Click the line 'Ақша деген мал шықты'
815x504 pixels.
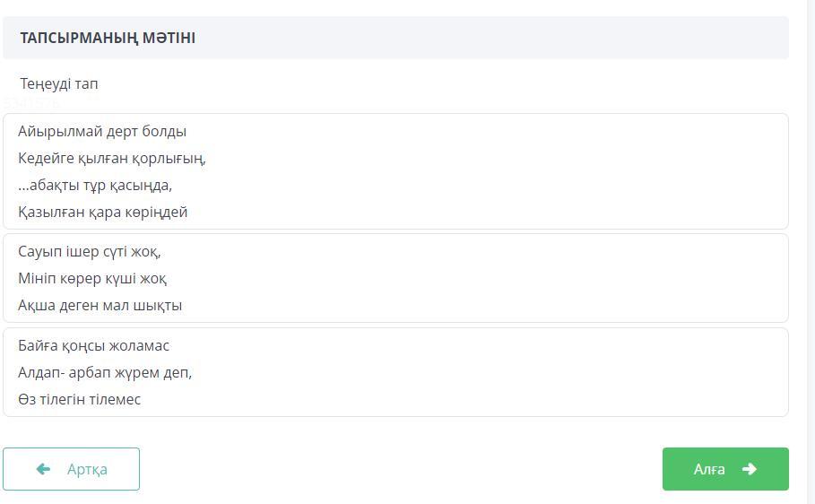[100, 305]
